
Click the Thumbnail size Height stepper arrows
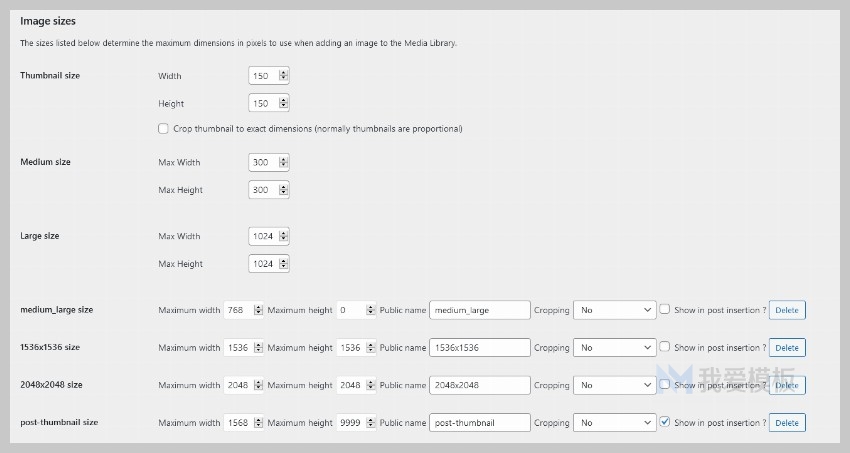coord(283,103)
